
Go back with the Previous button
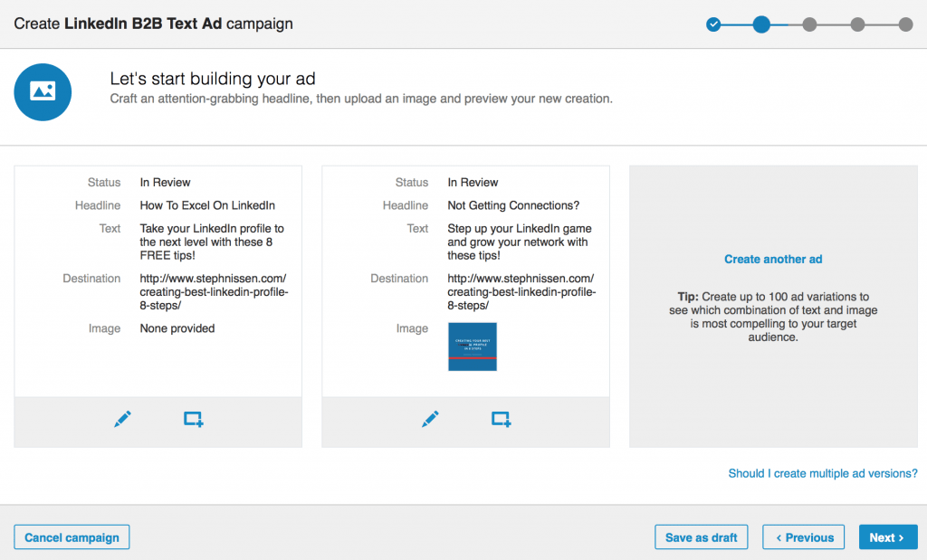tap(804, 537)
